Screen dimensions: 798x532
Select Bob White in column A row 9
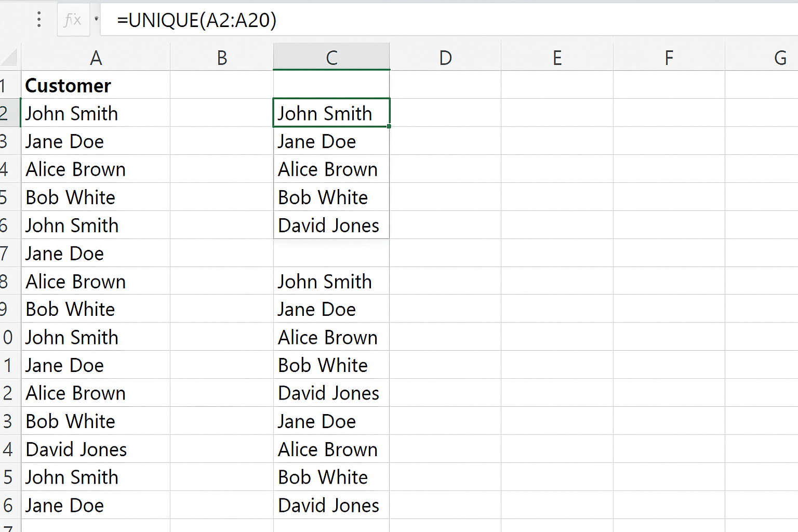click(x=96, y=309)
